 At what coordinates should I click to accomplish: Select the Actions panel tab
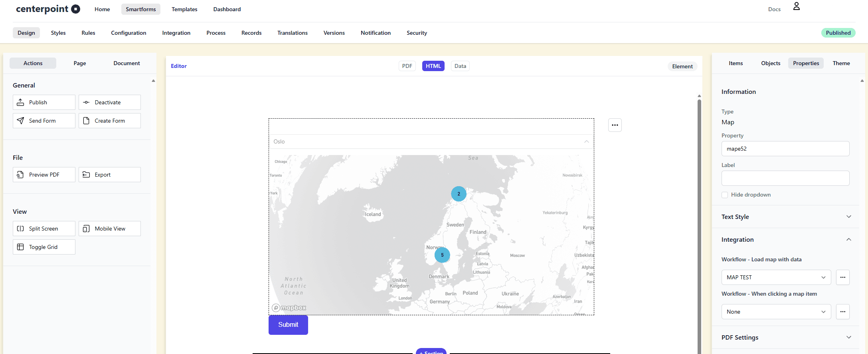click(33, 63)
